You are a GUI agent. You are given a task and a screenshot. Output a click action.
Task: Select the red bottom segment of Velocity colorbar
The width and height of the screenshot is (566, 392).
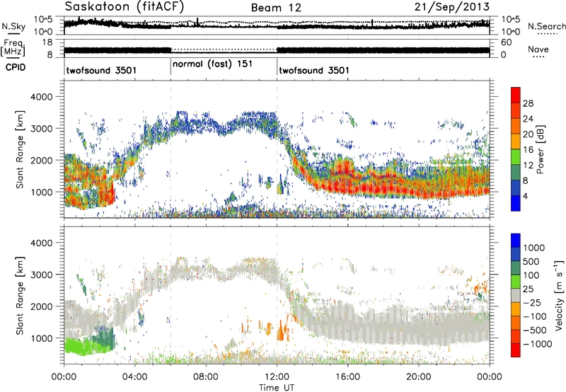(x=516, y=350)
